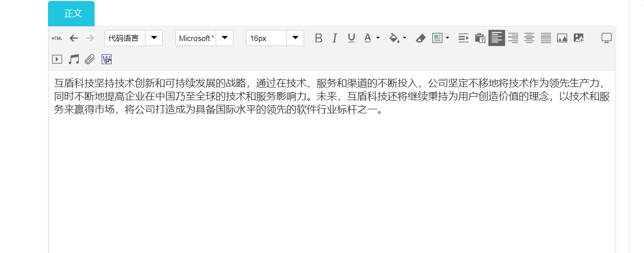Insert video with play box icon

57,59
